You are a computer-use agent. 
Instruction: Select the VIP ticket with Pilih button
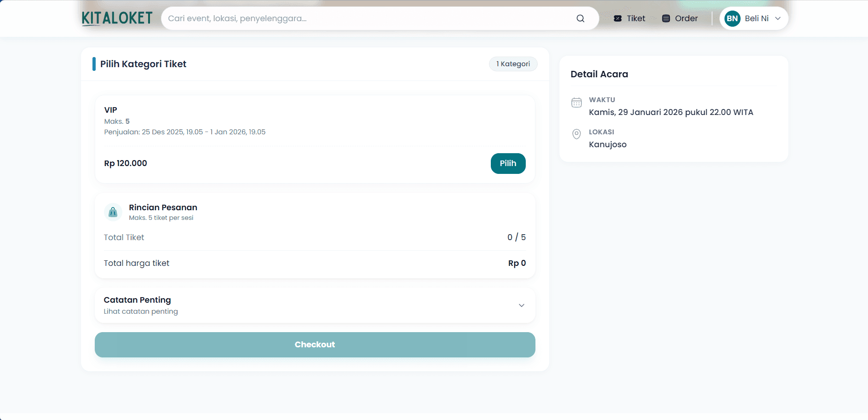(508, 163)
